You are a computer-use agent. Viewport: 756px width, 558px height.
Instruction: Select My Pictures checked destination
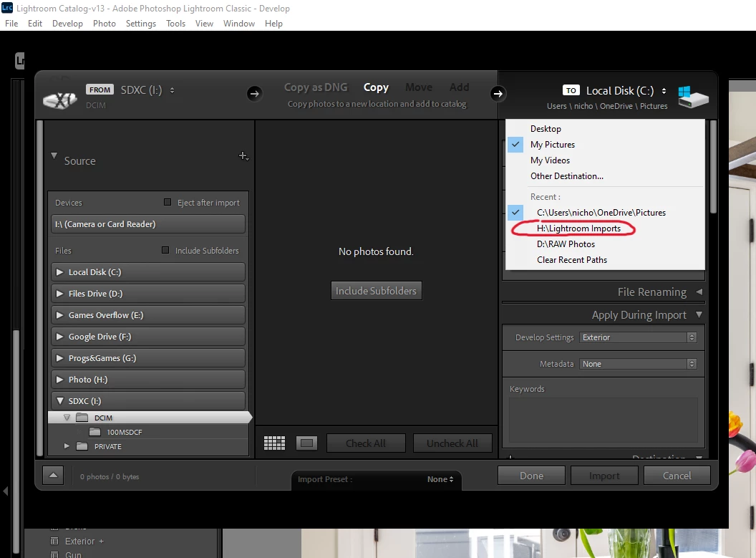(x=552, y=144)
